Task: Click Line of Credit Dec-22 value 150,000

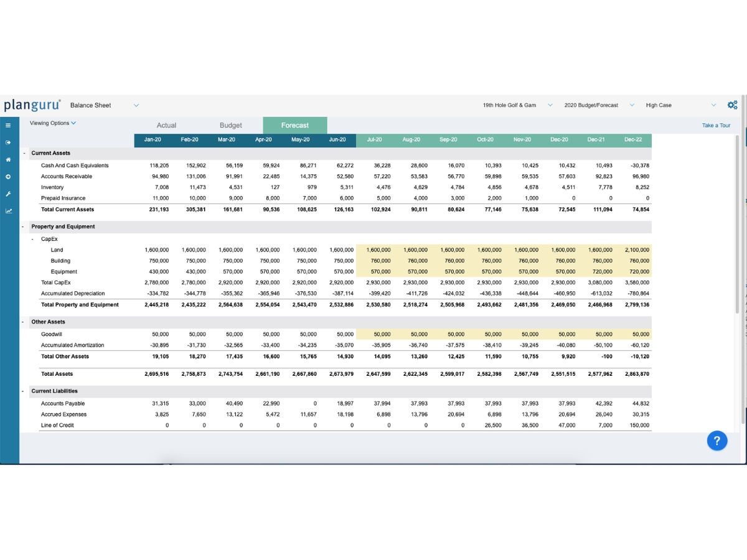Action: pyautogui.click(x=639, y=426)
